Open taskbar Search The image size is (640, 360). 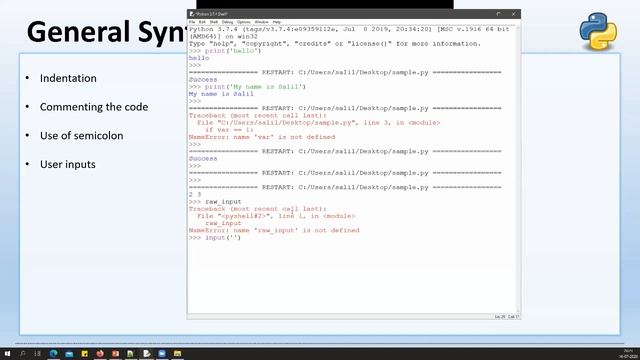point(22,353)
